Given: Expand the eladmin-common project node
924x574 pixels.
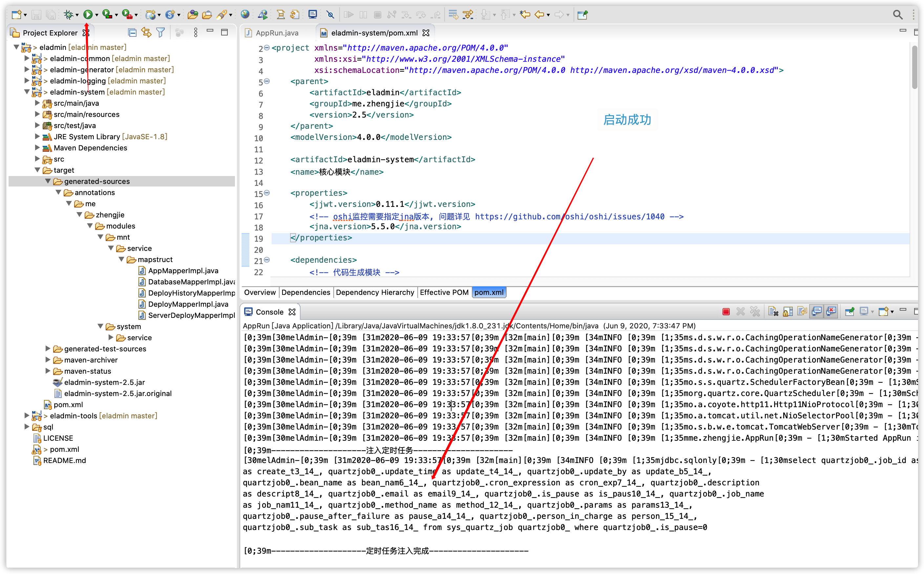Looking at the screenshot, I should click(x=27, y=58).
